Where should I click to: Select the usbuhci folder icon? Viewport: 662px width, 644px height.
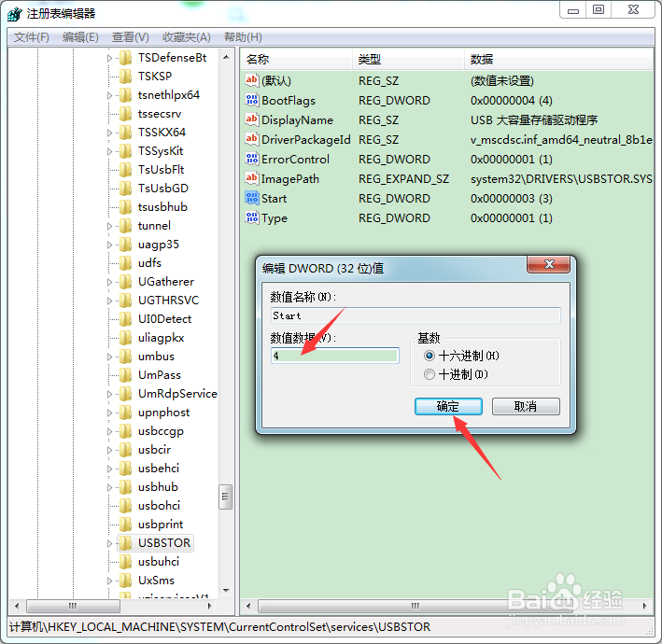click(125, 562)
